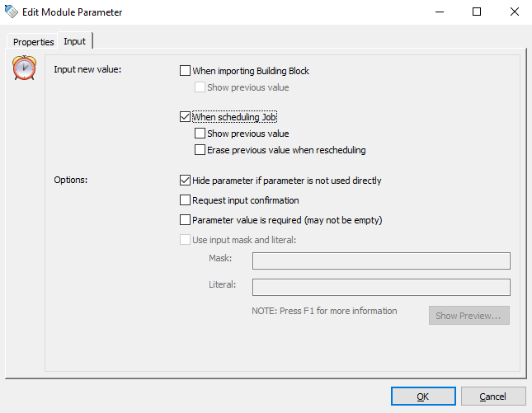Mark Parameter value is required checkbox
Screen dimensions: 532x413
(x=185, y=220)
